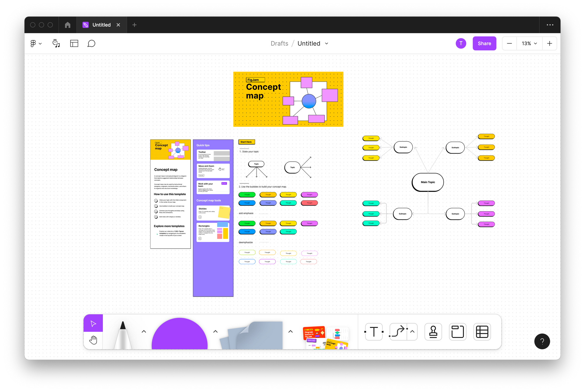Viewport: 585px width, 392px height.
Task: Select the Text tool
Action: (x=374, y=332)
